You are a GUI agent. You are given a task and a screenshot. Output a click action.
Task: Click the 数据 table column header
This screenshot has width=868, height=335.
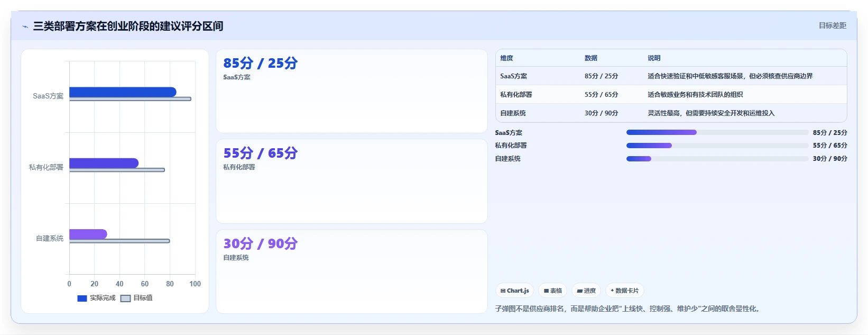click(591, 58)
